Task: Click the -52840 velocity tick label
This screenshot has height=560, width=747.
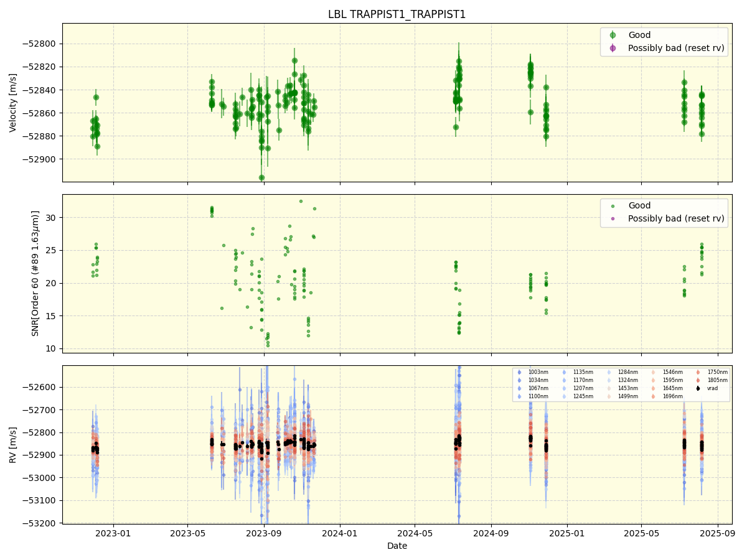Action: pos(40,90)
